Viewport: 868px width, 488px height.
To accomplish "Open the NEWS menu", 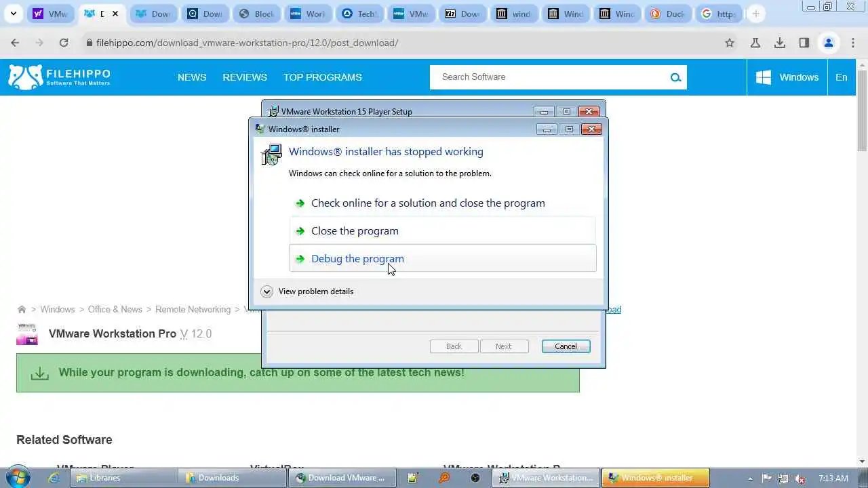I will 192,77.
